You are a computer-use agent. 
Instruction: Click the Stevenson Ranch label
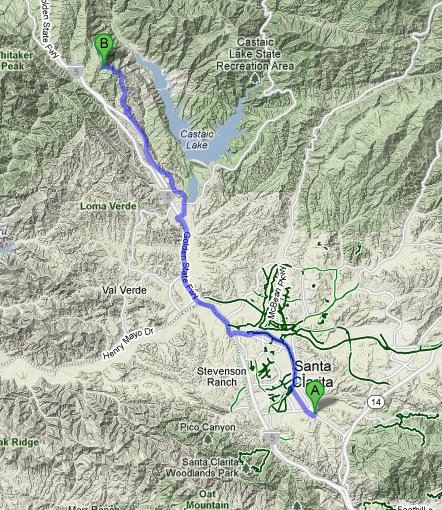221,377
